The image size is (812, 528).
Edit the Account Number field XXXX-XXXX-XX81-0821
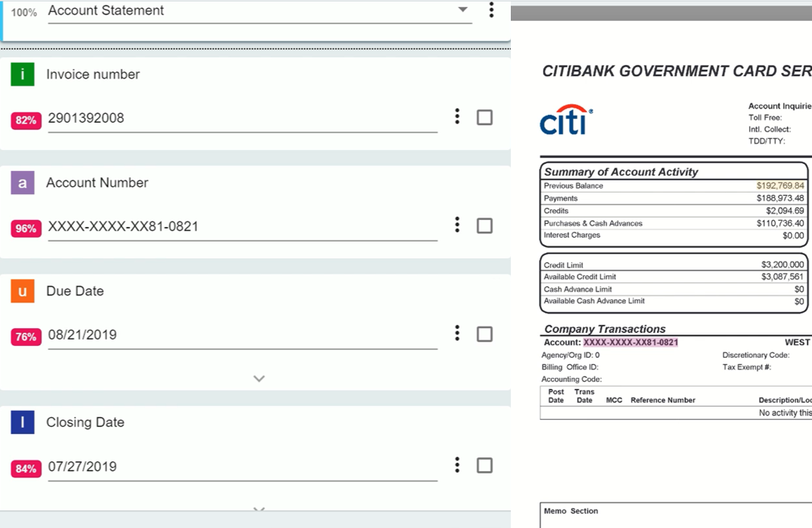pyautogui.click(x=243, y=228)
